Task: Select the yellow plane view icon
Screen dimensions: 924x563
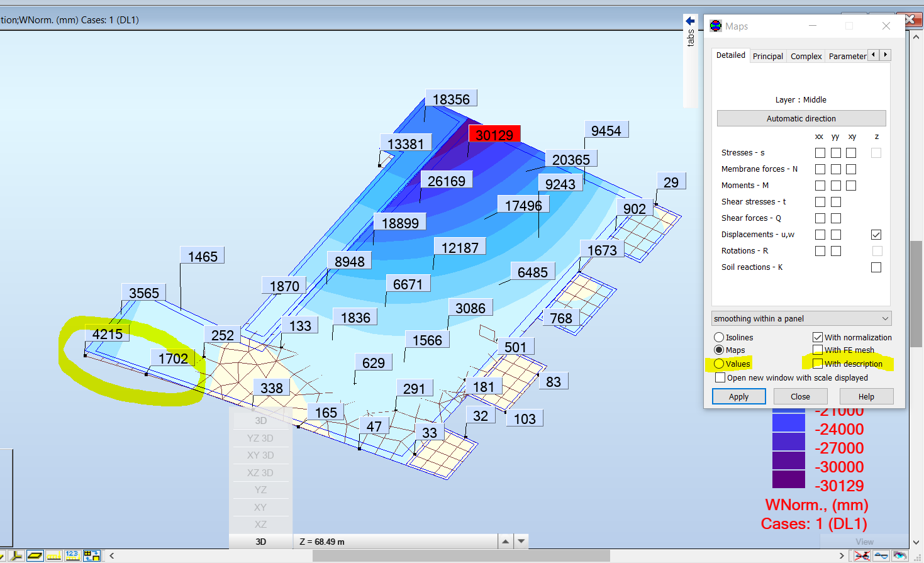Action: [35, 555]
